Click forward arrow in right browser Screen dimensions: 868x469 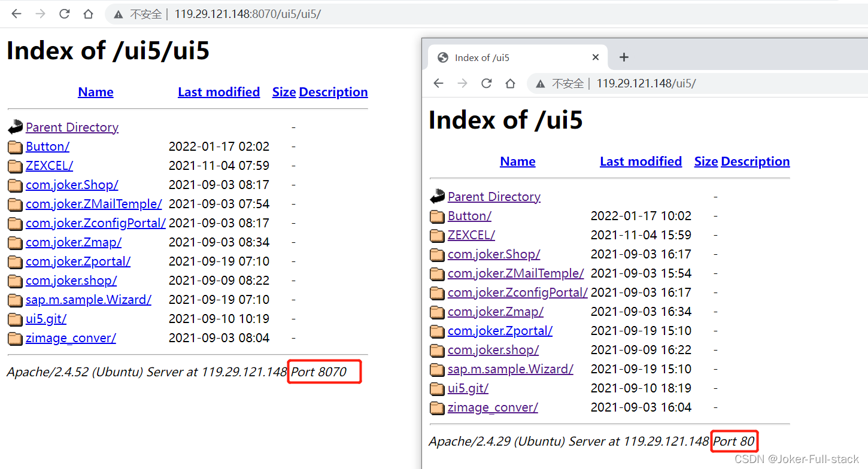tap(462, 83)
